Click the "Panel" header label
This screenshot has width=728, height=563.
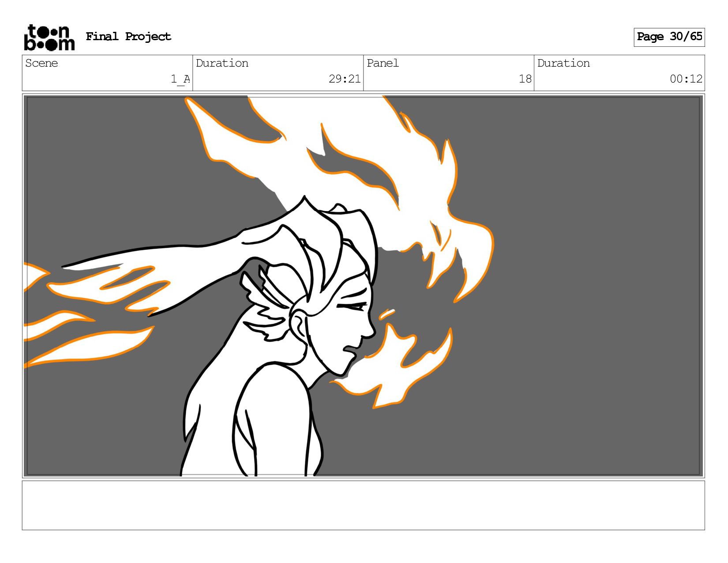383,63
